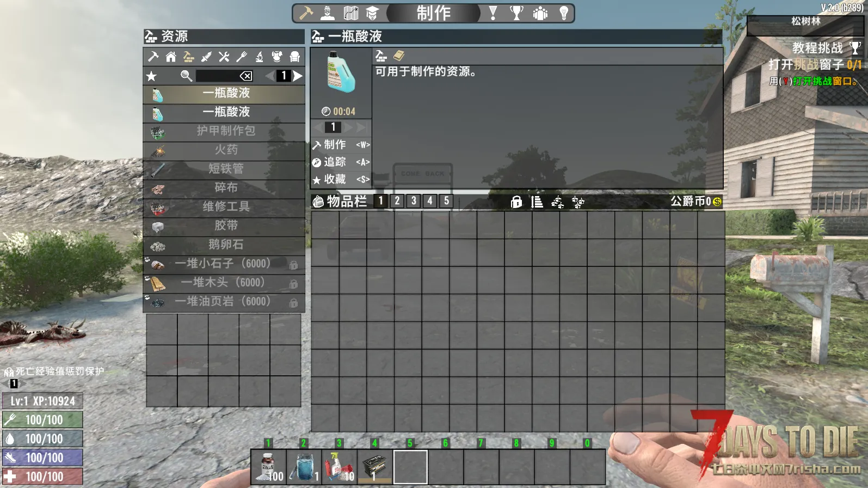Screen dimensions: 868x488
Task: Increase craft quantity with right arrow
Action: tap(348, 127)
